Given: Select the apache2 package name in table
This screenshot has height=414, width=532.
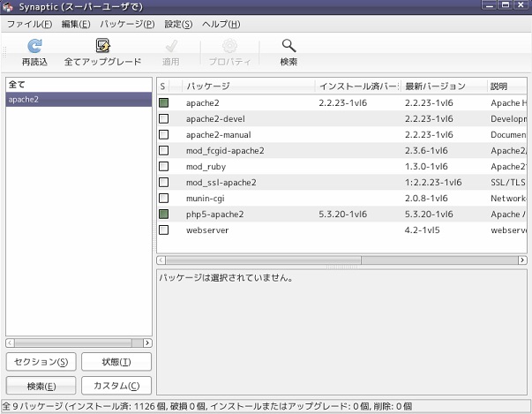Looking at the screenshot, I should click(x=203, y=102).
